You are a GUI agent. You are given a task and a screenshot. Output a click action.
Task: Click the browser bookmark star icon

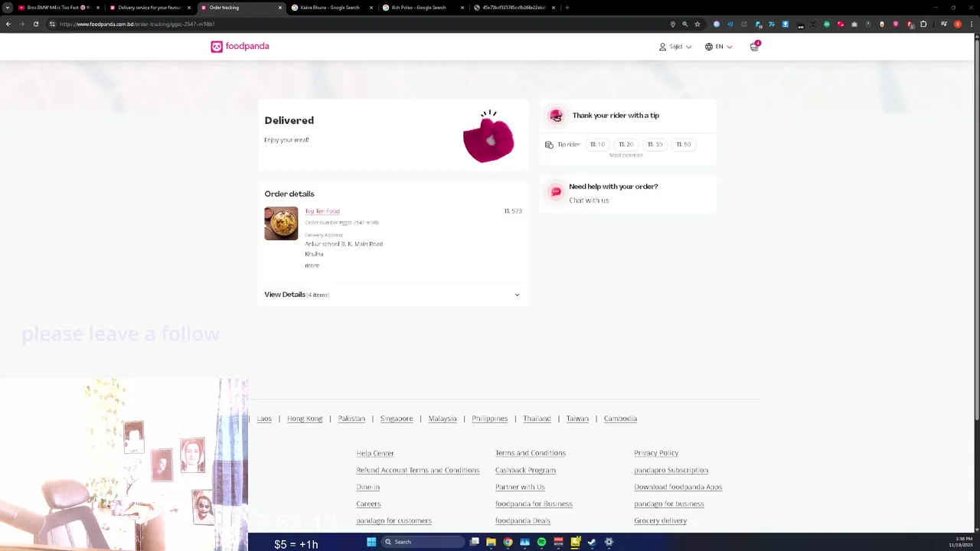pos(697,24)
